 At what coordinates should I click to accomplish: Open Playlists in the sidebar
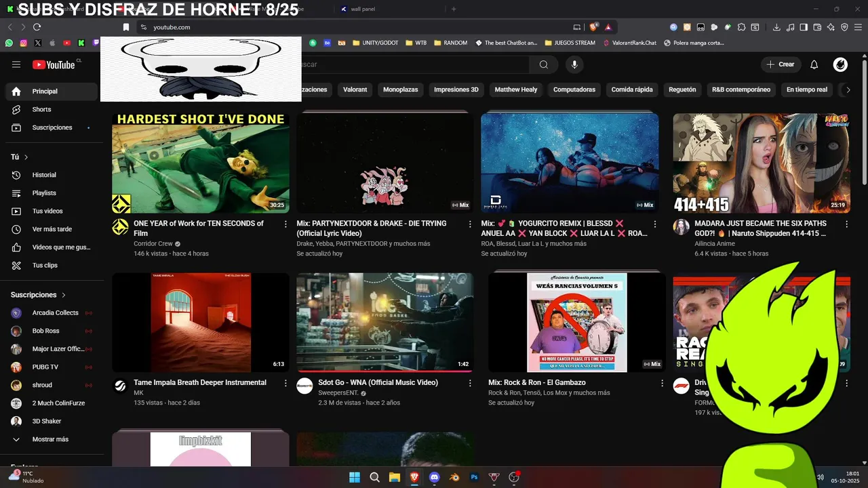click(x=53, y=193)
